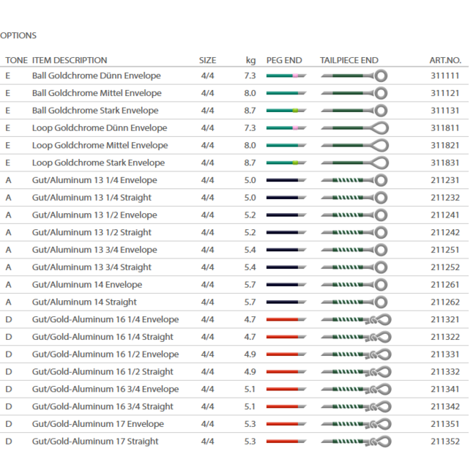The width and height of the screenshot is (476, 476).
Task: Click the ITEM DESCRIPTION column header
Action: pyautogui.click(x=70, y=60)
